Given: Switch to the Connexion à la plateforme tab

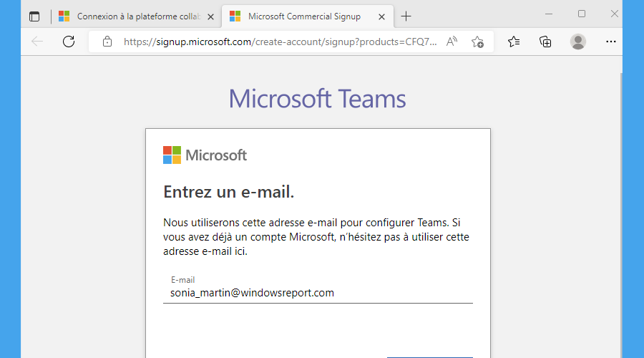Looking at the screenshot, I should [x=130, y=16].
